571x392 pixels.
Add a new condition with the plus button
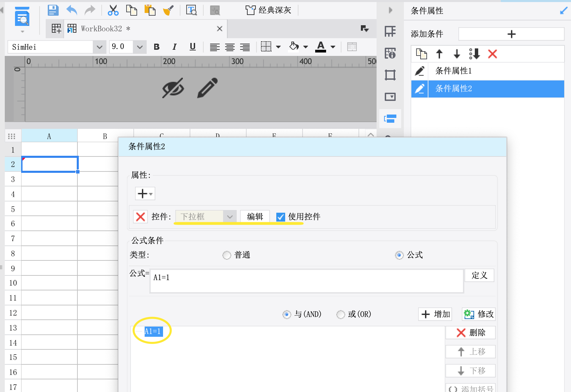(x=511, y=34)
